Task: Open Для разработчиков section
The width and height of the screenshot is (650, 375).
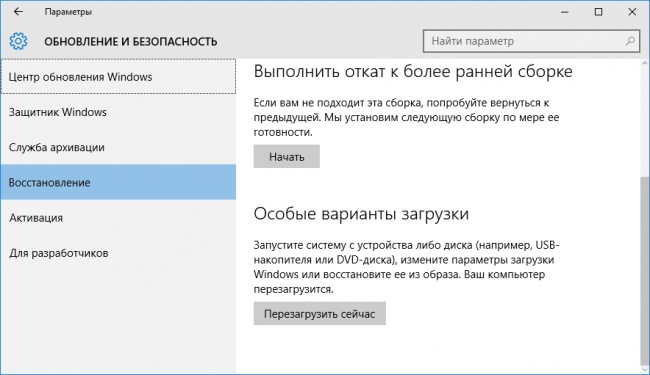Action: pyautogui.click(x=119, y=253)
